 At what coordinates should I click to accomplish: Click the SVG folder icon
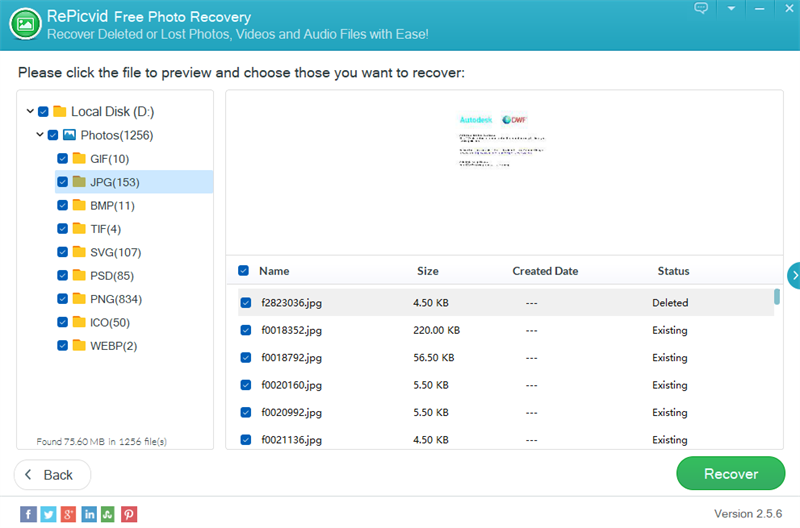click(x=79, y=252)
